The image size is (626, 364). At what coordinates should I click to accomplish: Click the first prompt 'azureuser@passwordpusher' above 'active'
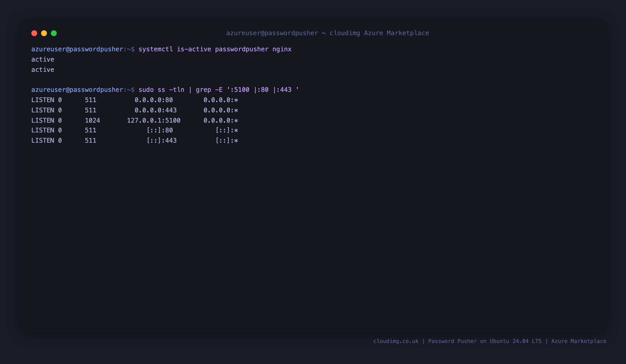tap(77, 49)
